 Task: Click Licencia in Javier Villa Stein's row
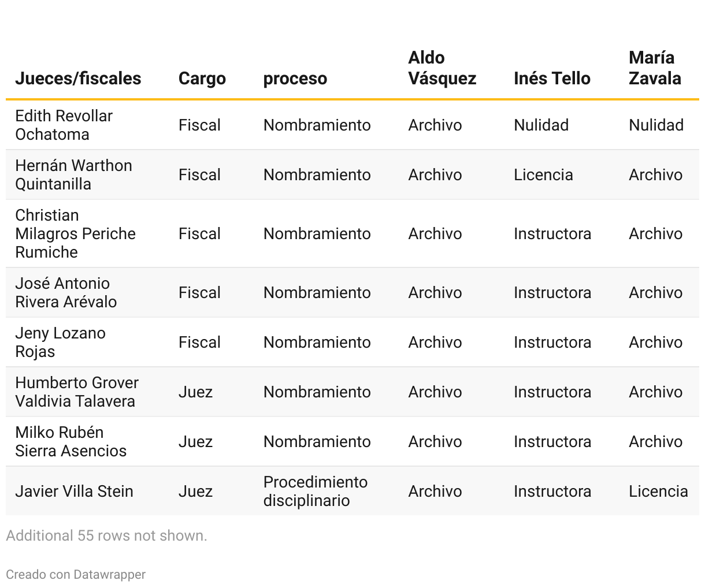point(658,491)
